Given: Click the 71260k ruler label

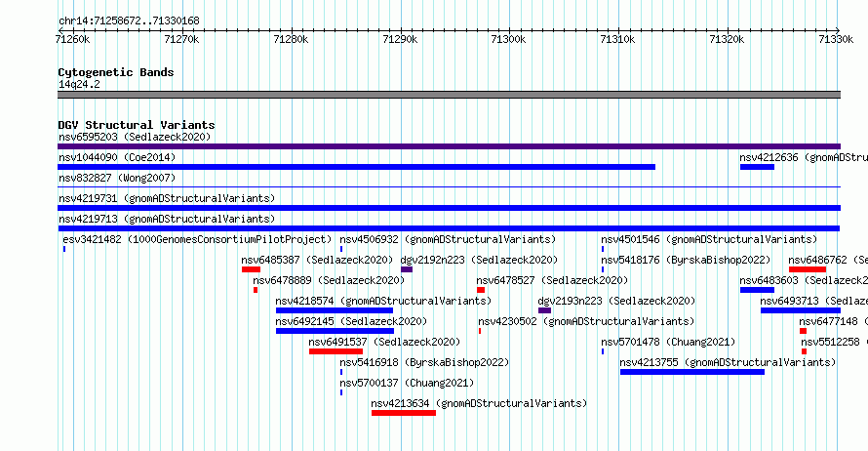Looking at the screenshot, I should click(72, 39).
